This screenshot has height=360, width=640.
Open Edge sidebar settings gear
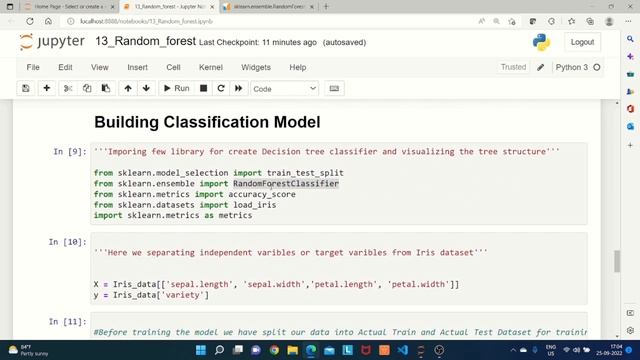(x=630, y=330)
